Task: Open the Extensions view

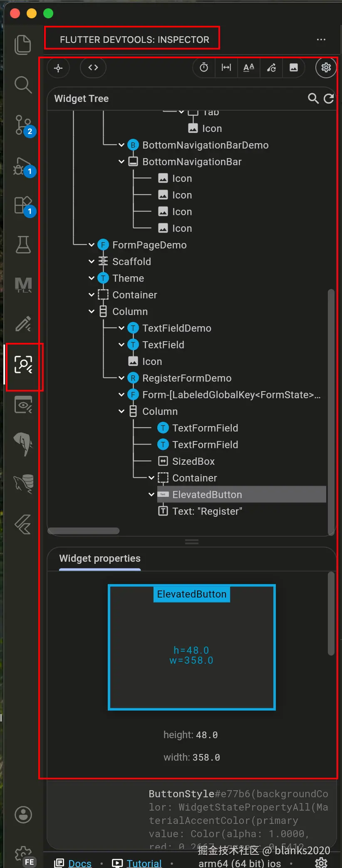Action: click(23, 206)
